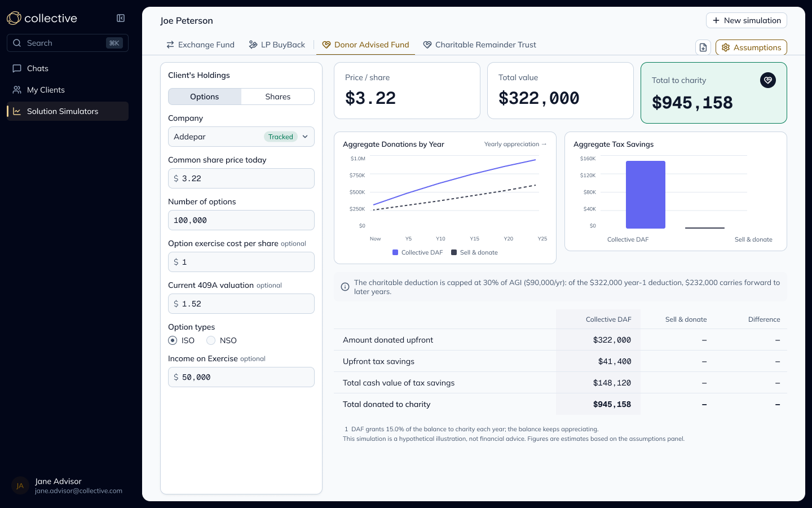Image resolution: width=812 pixels, height=508 pixels.
Task: Switch holdings toggle to Shares
Action: [278, 97]
